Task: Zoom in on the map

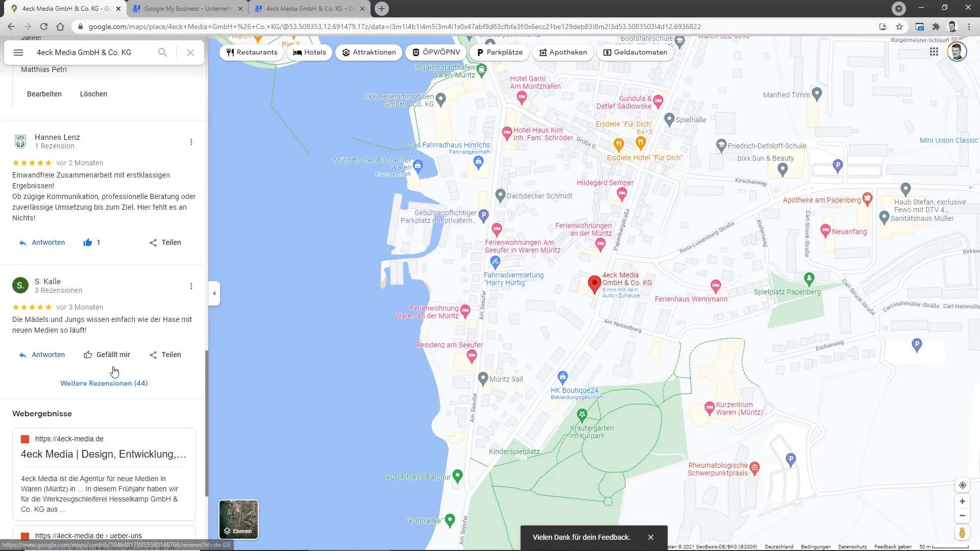Action: pos(962,502)
